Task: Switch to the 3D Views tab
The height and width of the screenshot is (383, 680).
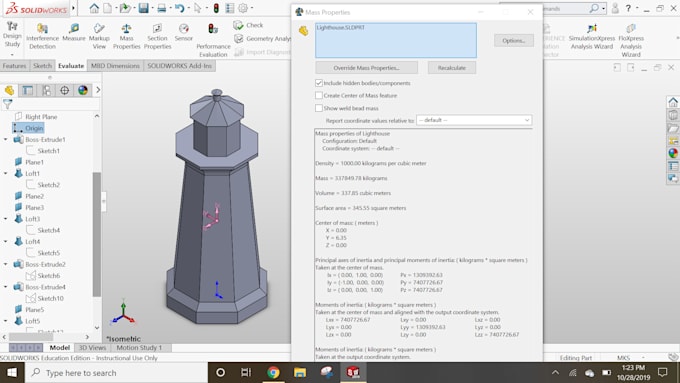Action: [92, 347]
